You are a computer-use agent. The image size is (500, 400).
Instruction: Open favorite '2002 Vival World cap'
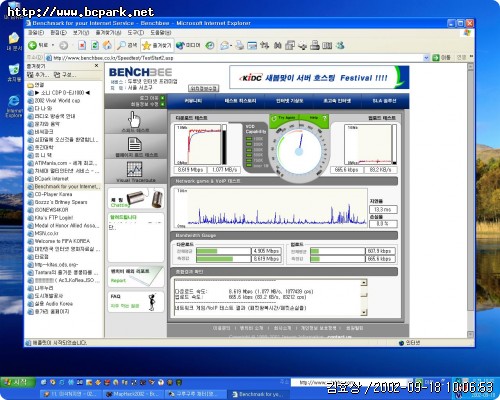(x=54, y=100)
